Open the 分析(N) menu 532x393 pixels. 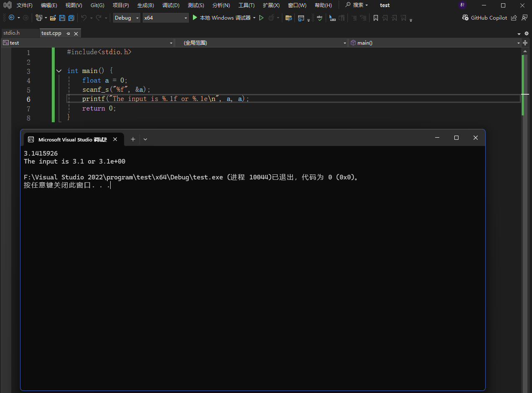click(x=221, y=5)
